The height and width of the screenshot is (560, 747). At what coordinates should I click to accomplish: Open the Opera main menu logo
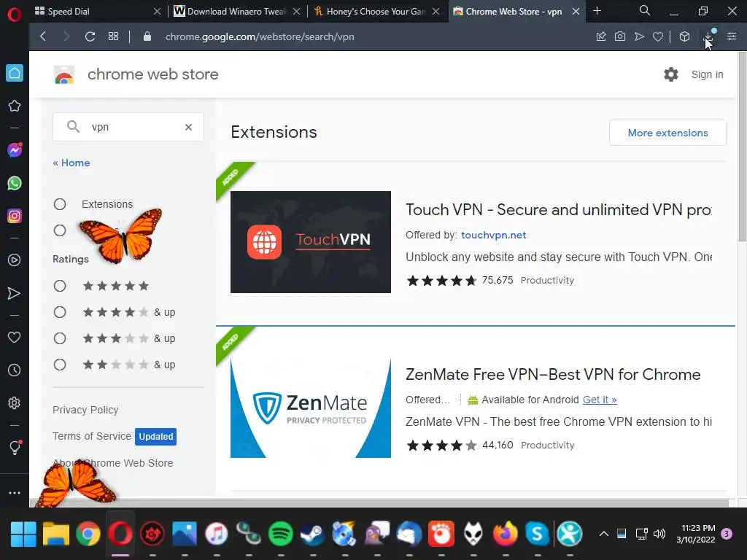coord(15,15)
